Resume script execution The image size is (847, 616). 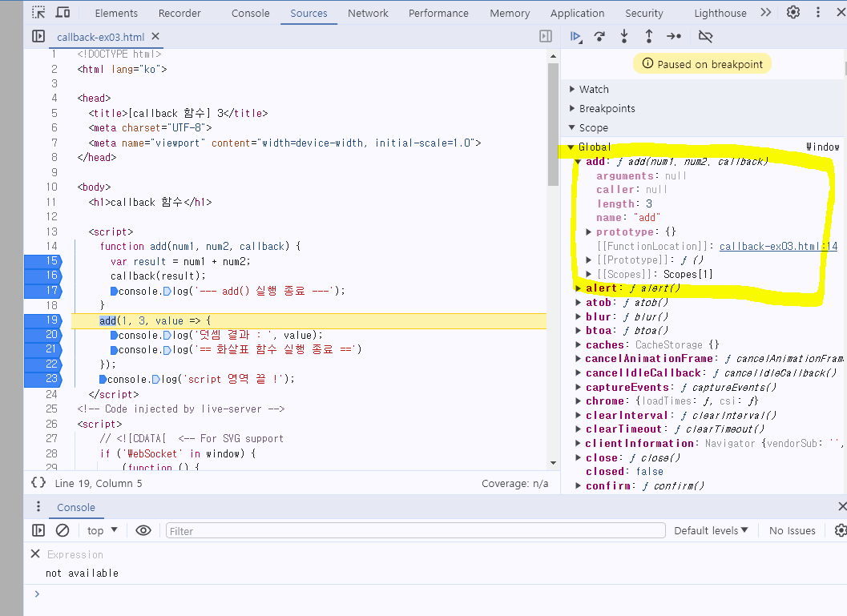(575, 36)
